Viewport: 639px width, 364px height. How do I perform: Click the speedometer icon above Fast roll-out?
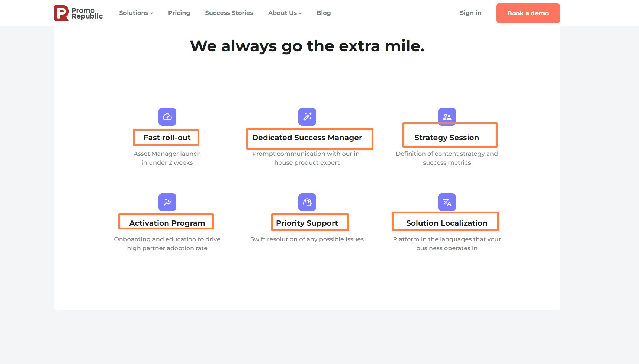(x=167, y=117)
